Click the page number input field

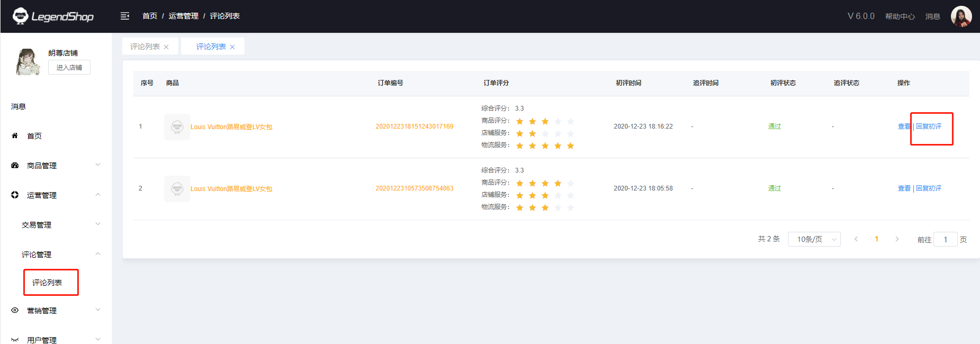point(945,239)
